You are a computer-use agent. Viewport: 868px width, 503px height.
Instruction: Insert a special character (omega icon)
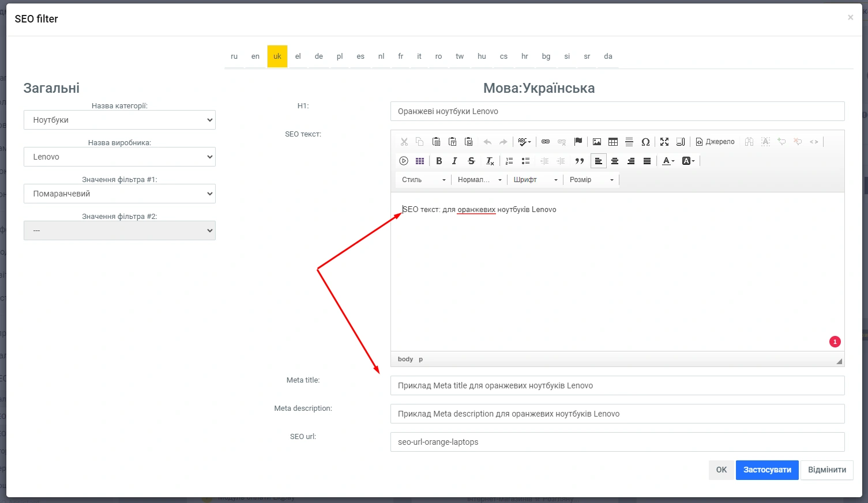(x=645, y=142)
